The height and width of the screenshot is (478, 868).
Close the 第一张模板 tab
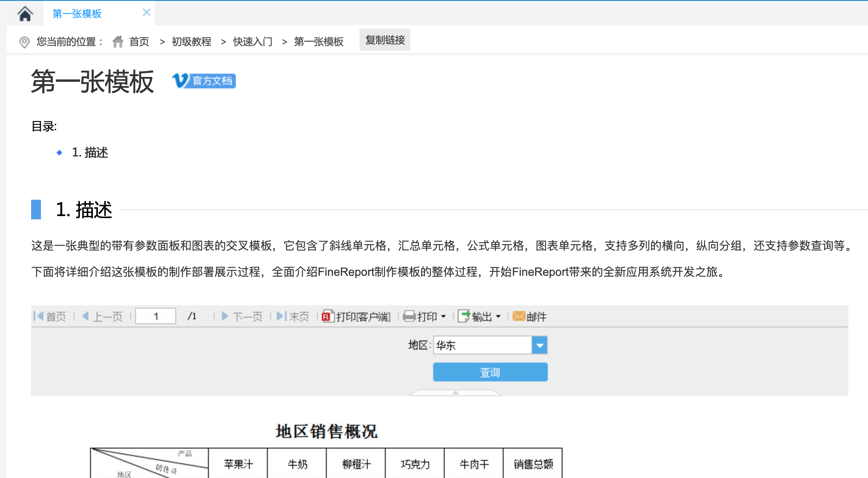coord(146,13)
